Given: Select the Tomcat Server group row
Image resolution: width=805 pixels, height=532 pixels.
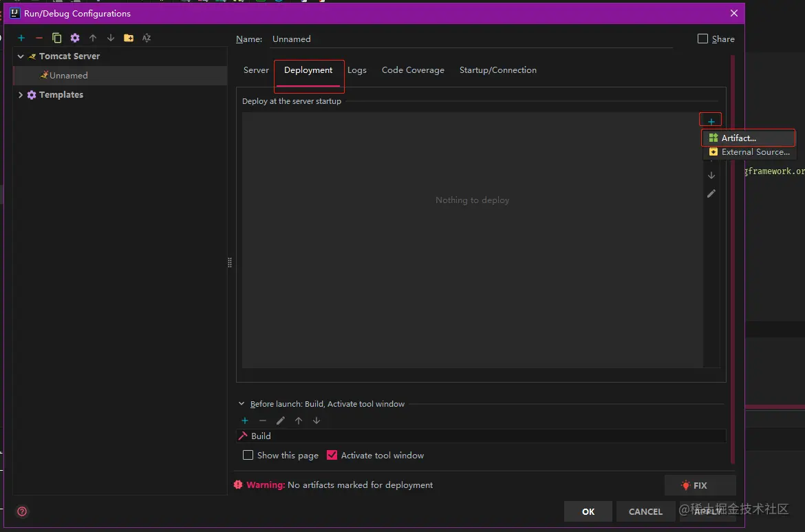Looking at the screenshot, I should tap(120, 56).
